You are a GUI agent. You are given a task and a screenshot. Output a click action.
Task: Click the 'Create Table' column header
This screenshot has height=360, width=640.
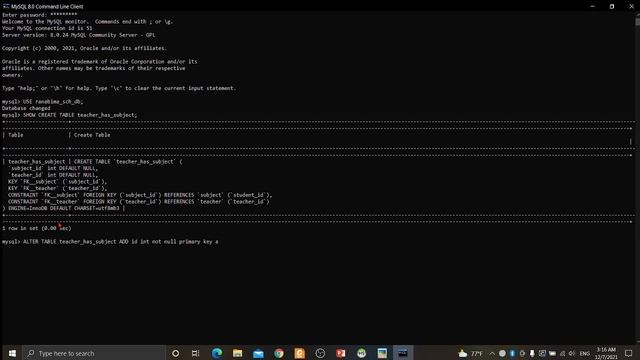tap(92, 135)
